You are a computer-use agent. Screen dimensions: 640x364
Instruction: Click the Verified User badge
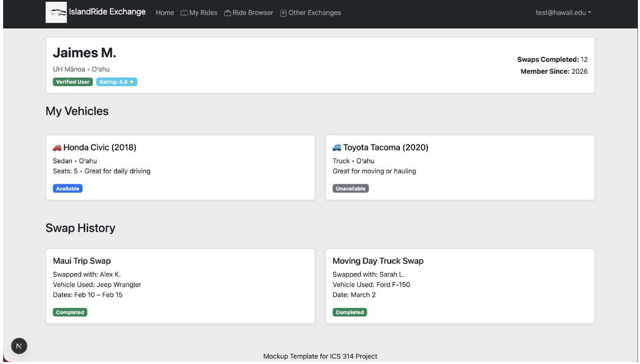72,81
